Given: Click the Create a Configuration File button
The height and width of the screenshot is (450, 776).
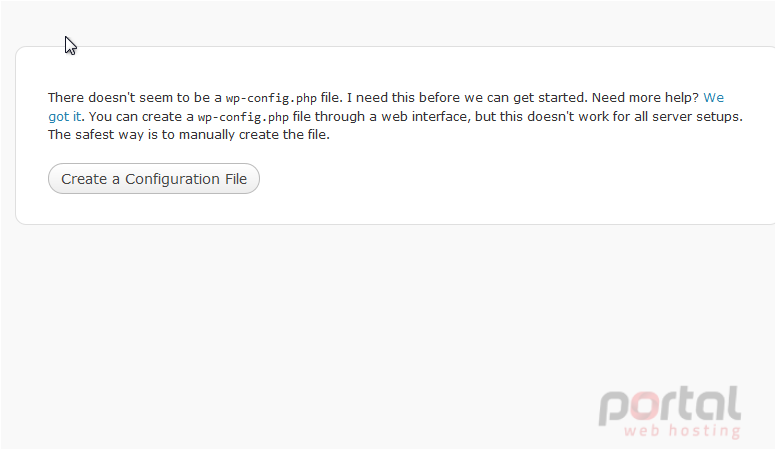Looking at the screenshot, I should point(153,179).
